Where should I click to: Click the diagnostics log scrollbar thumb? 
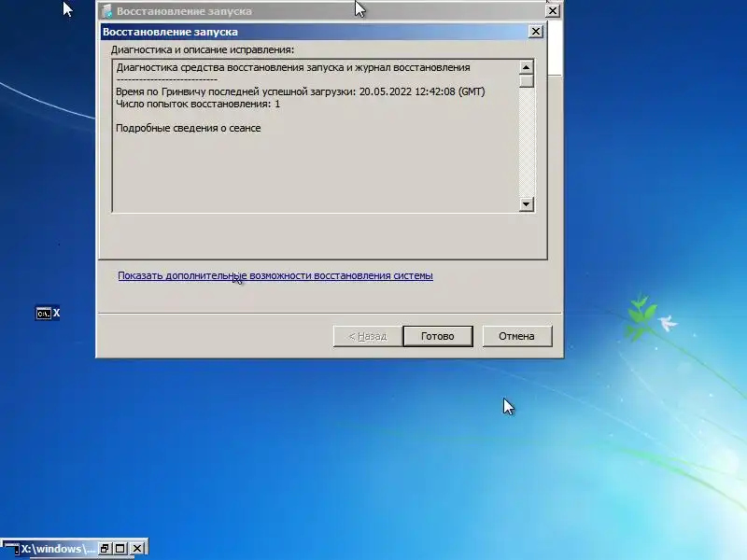click(526, 81)
